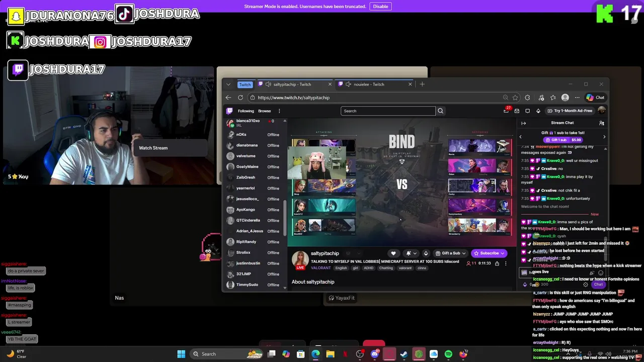Open the Following page on Twitch

[x=246, y=111]
